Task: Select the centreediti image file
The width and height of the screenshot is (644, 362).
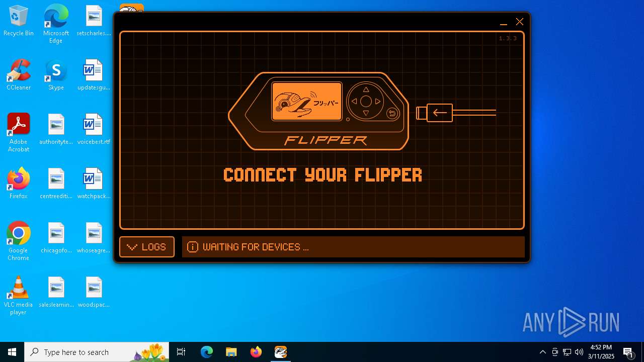Action: click(56, 184)
